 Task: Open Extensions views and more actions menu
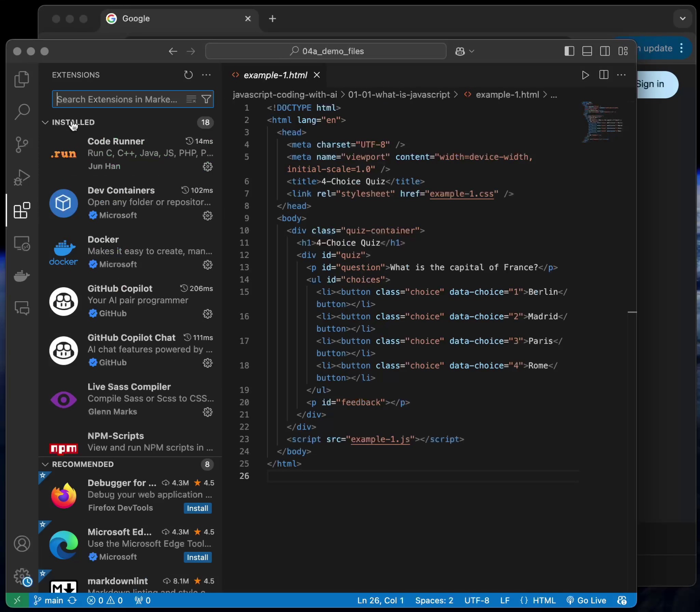206,75
